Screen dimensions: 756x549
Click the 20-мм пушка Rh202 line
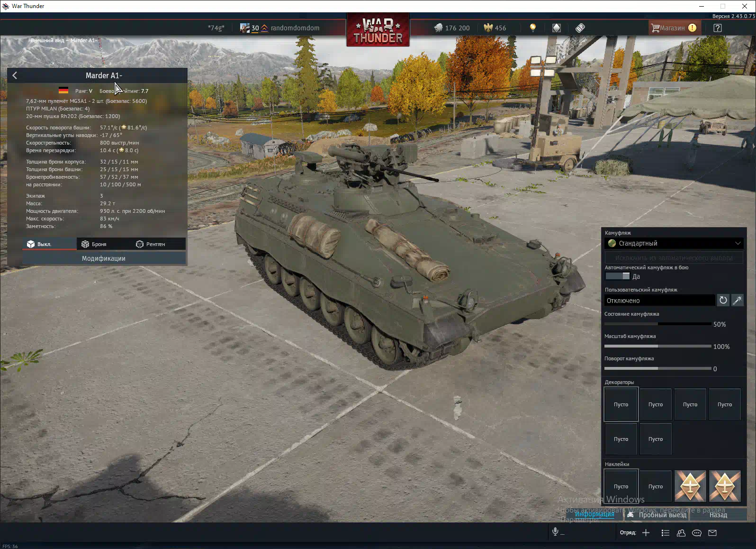(73, 116)
